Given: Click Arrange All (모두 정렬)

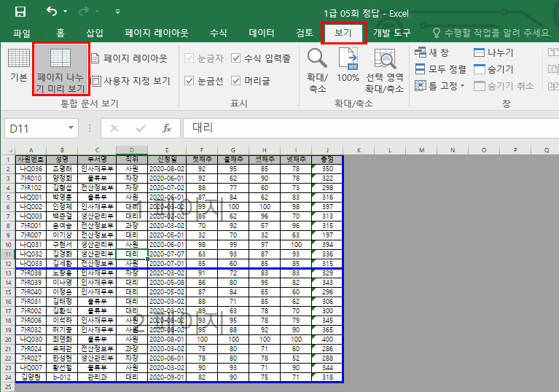Looking at the screenshot, I should coord(440,69).
